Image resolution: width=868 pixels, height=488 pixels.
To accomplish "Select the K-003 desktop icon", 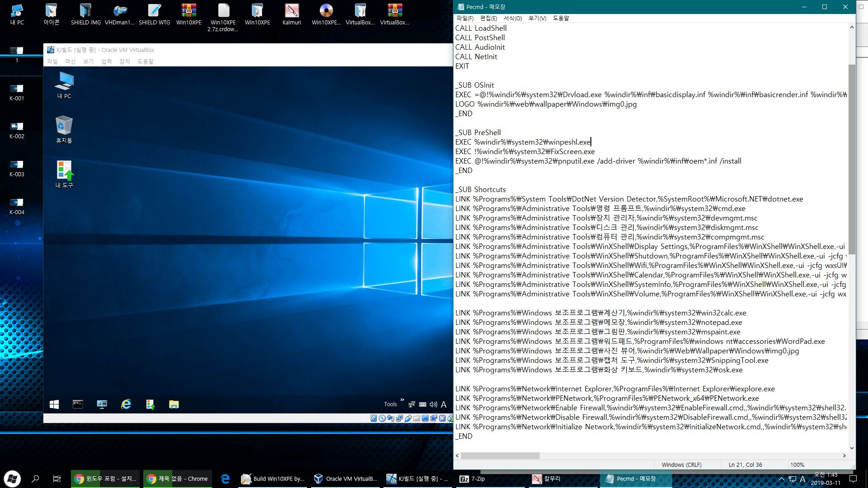I will point(17,168).
